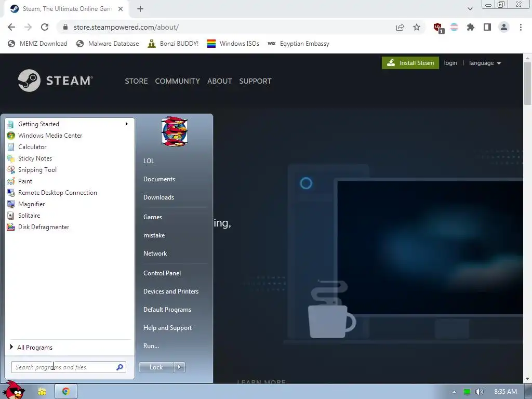Open Windows ISOs bookmark
Screen dimensions: 532x399
233,44
